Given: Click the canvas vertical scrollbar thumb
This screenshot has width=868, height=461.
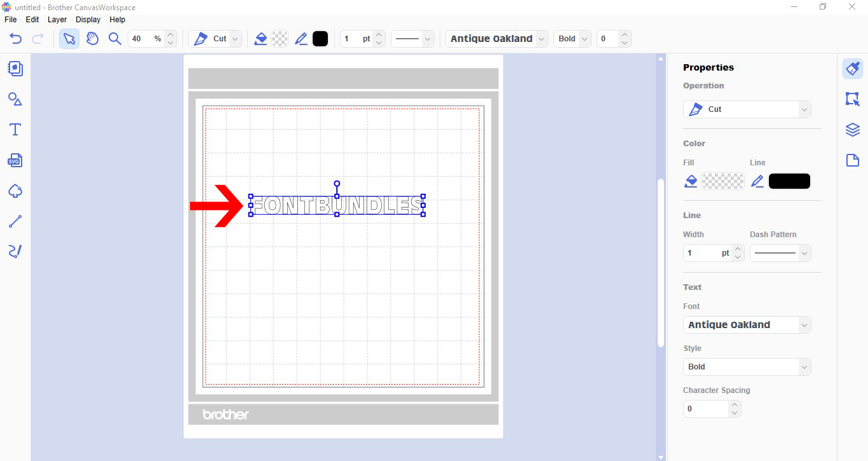Looking at the screenshot, I should click(x=661, y=263).
